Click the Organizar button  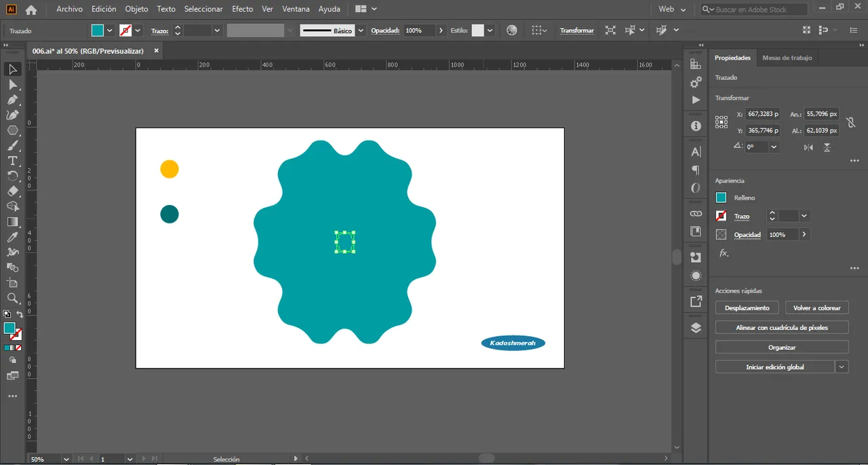(x=782, y=347)
